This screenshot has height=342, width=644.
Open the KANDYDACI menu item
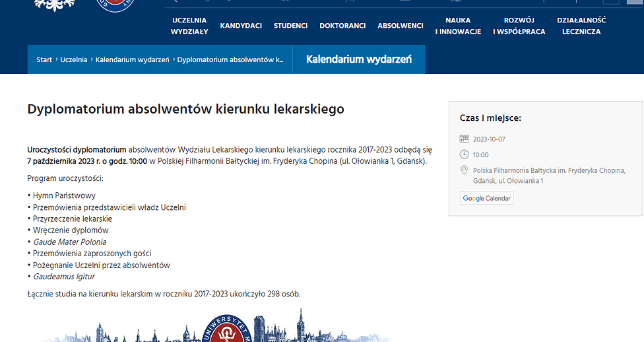click(x=241, y=26)
